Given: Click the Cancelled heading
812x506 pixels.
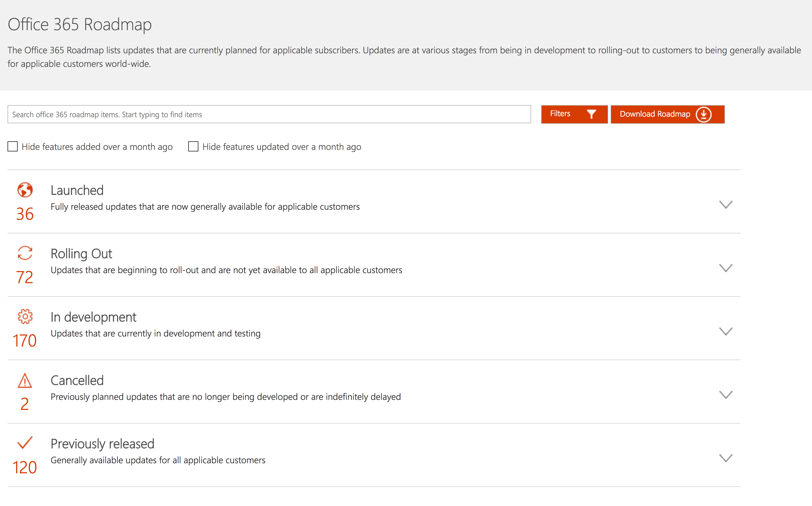Looking at the screenshot, I should [x=77, y=380].
